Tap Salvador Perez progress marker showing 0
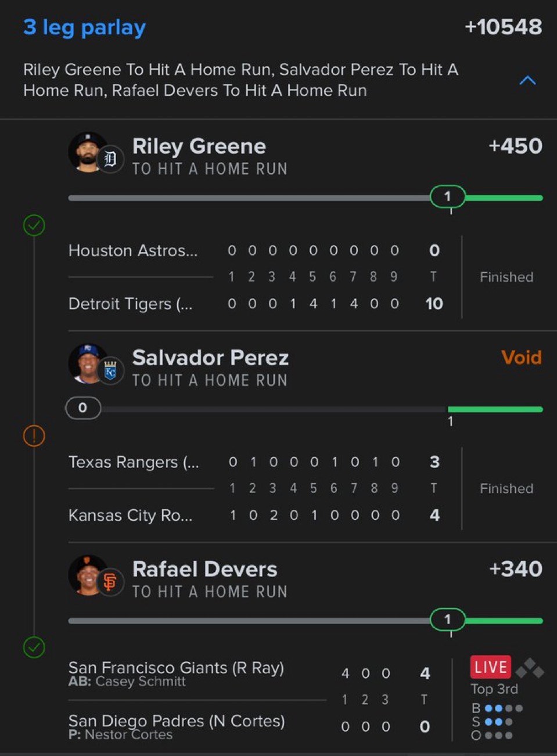557x756 pixels. coord(82,408)
